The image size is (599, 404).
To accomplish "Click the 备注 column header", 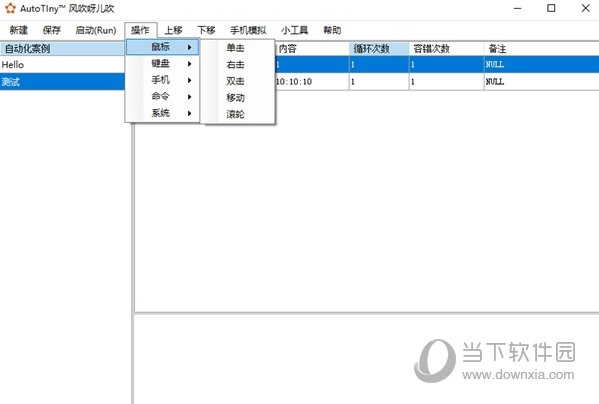I will click(542, 49).
